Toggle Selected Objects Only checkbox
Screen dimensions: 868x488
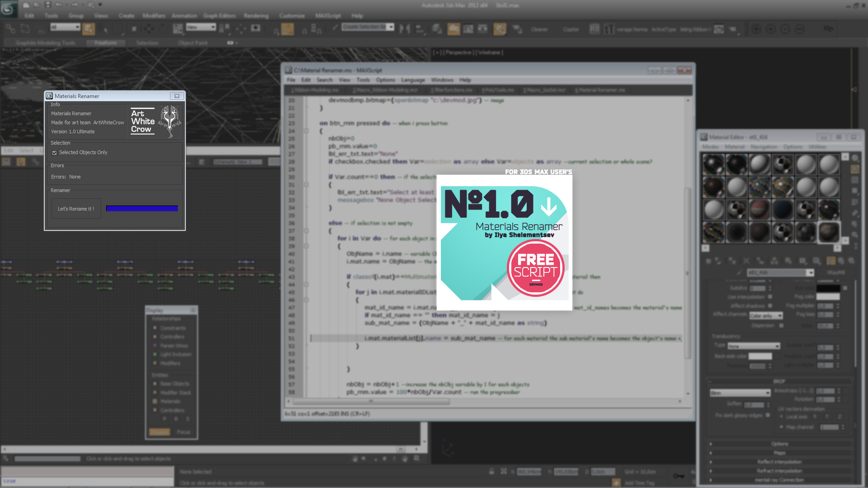(54, 153)
